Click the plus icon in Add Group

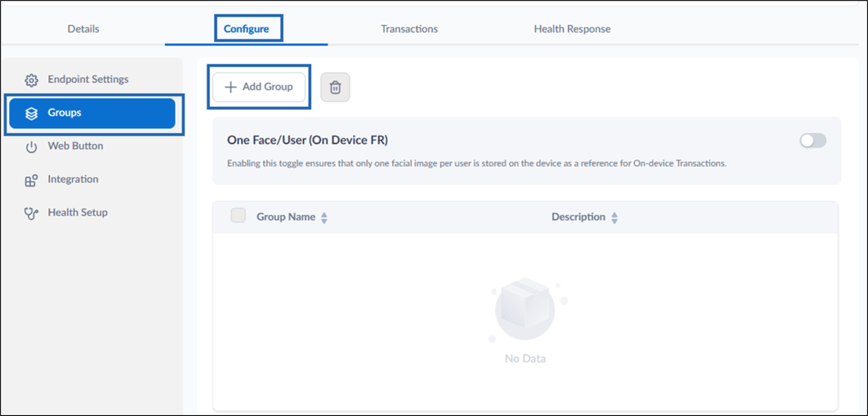pyautogui.click(x=230, y=87)
